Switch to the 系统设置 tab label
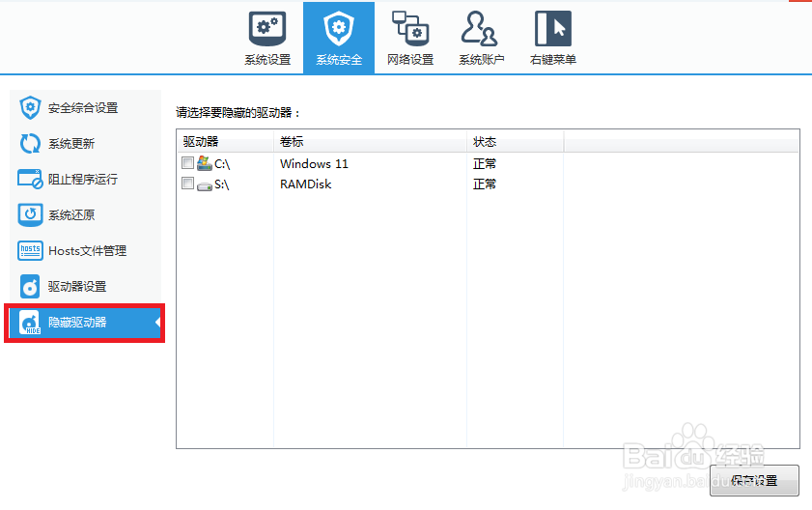 tap(267, 60)
